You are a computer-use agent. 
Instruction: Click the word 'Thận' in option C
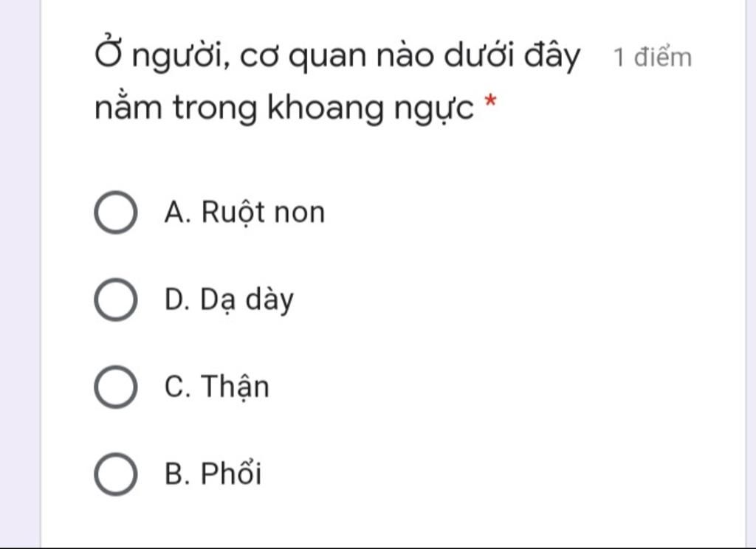235,387
